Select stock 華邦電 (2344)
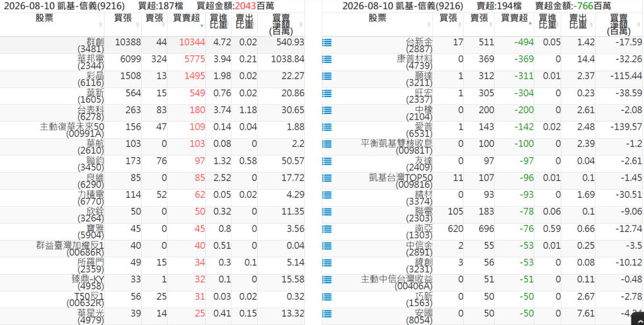This screenshot has width=644, height=325. coord(91,62)
